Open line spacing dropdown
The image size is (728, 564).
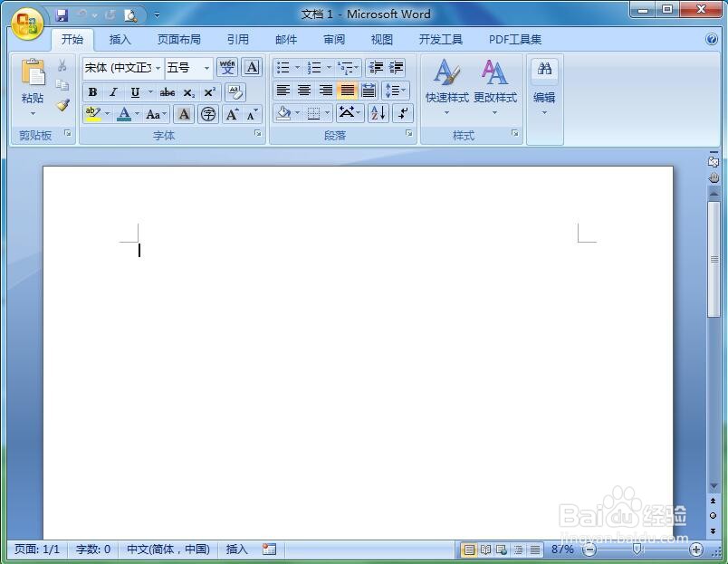[x=396, y=90]
